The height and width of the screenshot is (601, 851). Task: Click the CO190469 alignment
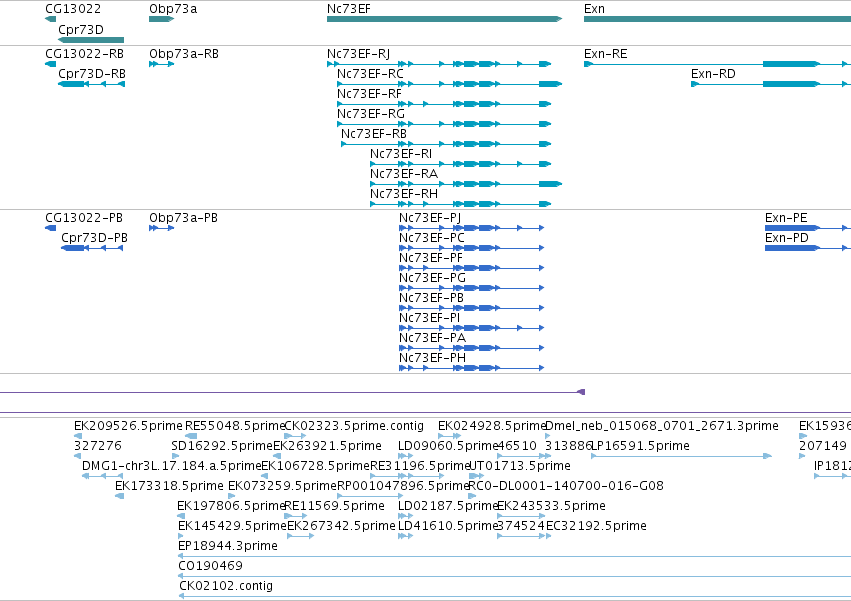point(515,577)
